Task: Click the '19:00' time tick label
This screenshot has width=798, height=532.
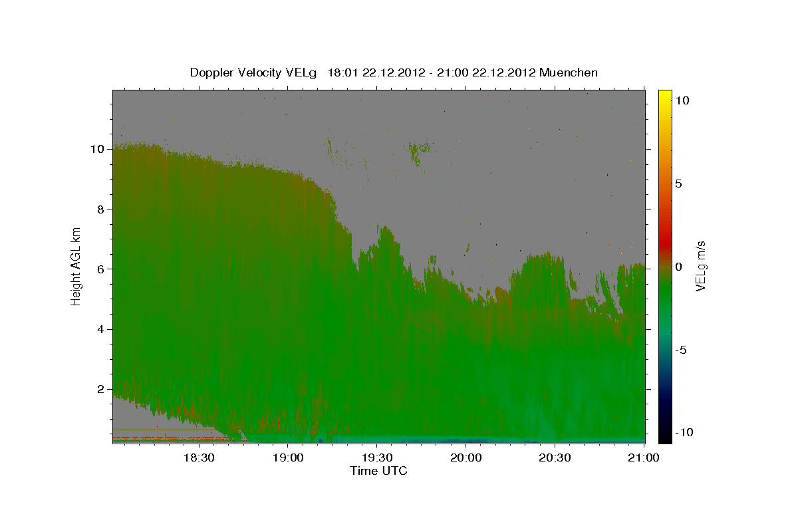Action: [x=287, y=458]
